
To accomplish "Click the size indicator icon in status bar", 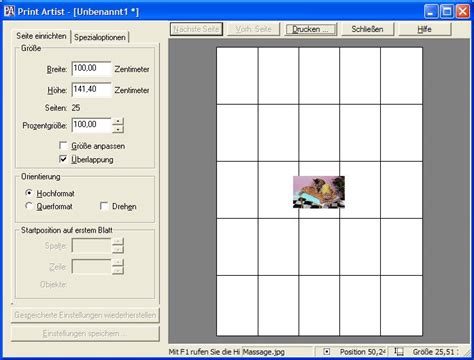I will tap(399, 351).
